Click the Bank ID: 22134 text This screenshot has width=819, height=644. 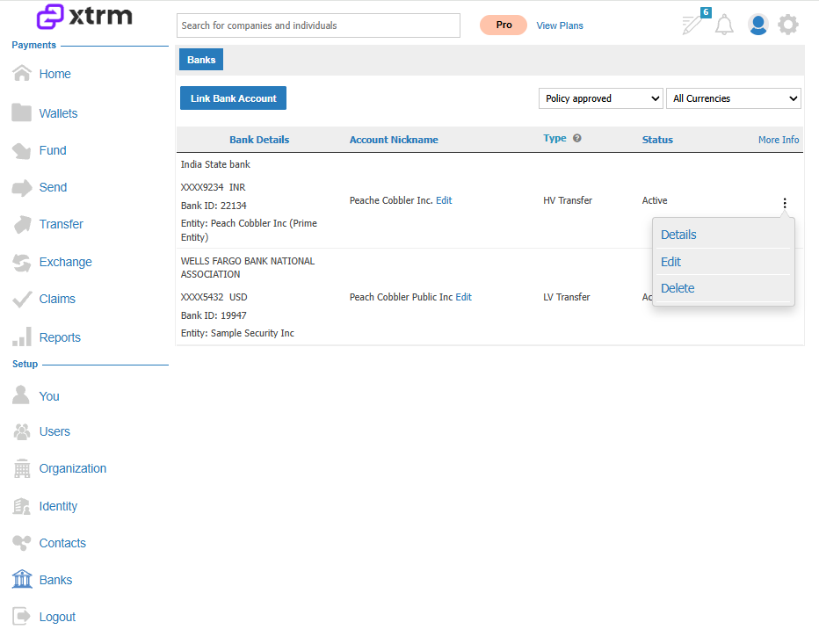point(214,206)
